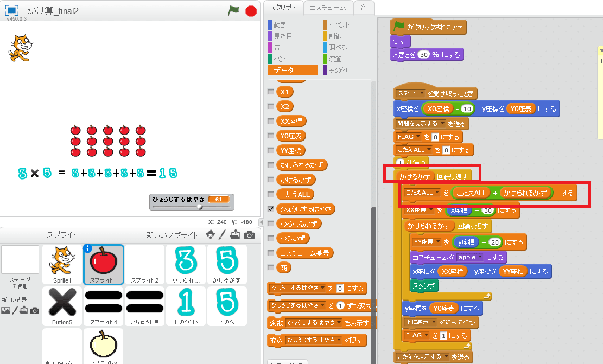Screen dimensions: 603x364
Task: Toggle the かけられるかず variable checkbox
Action: point(271,165)
